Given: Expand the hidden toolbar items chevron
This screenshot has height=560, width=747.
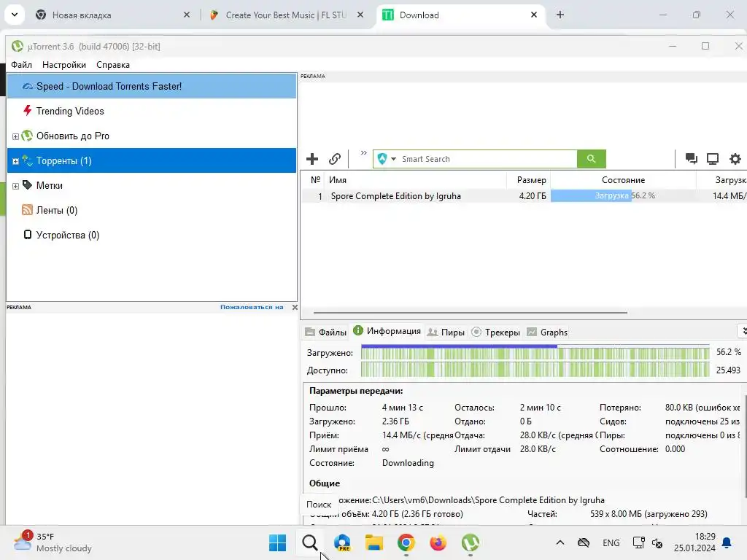Looking at the screenshot, I should [363, 153].
